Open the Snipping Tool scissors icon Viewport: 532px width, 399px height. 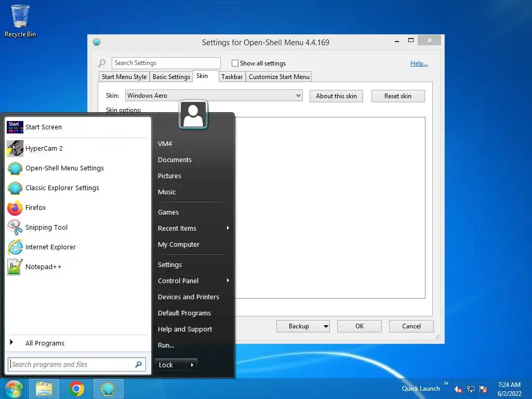click(15, 228)
